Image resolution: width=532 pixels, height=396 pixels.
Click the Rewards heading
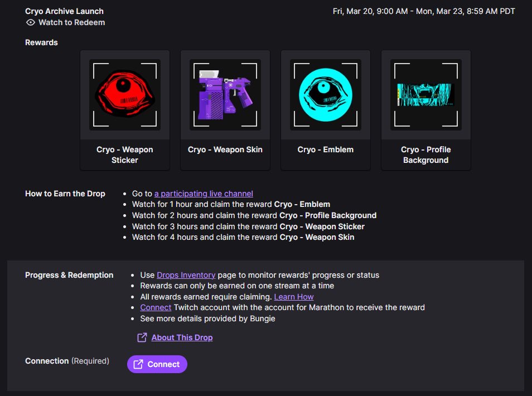point(41,43)
